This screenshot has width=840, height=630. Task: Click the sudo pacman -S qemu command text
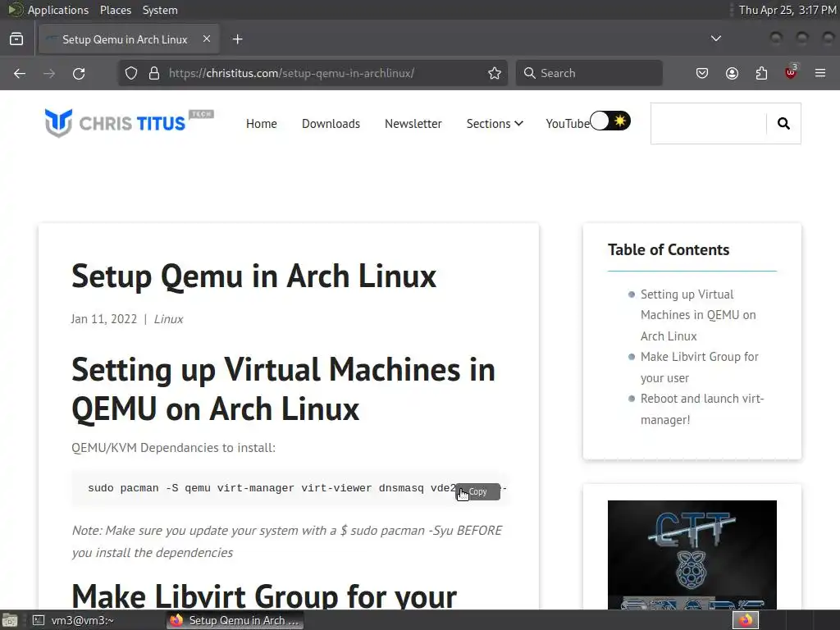271,488
